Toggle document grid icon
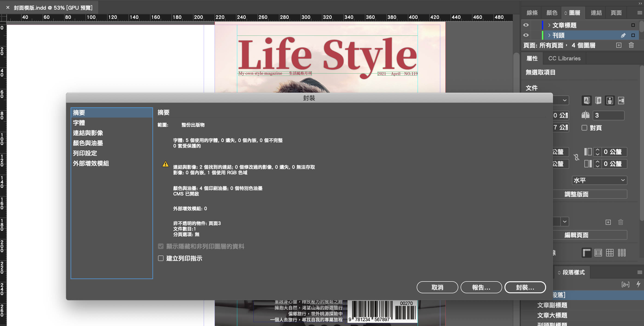644x326 pixels. pos(610,253)
